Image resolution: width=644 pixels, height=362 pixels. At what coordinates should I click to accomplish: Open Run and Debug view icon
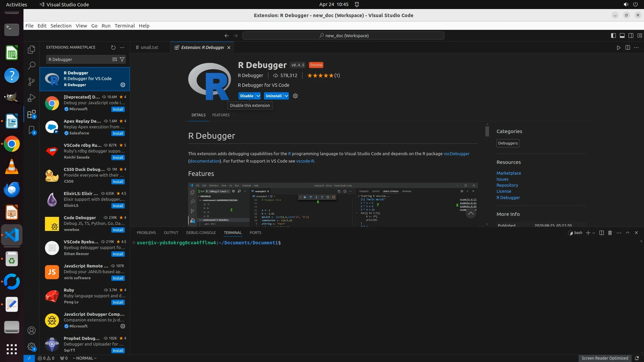(x=32, y=98)
